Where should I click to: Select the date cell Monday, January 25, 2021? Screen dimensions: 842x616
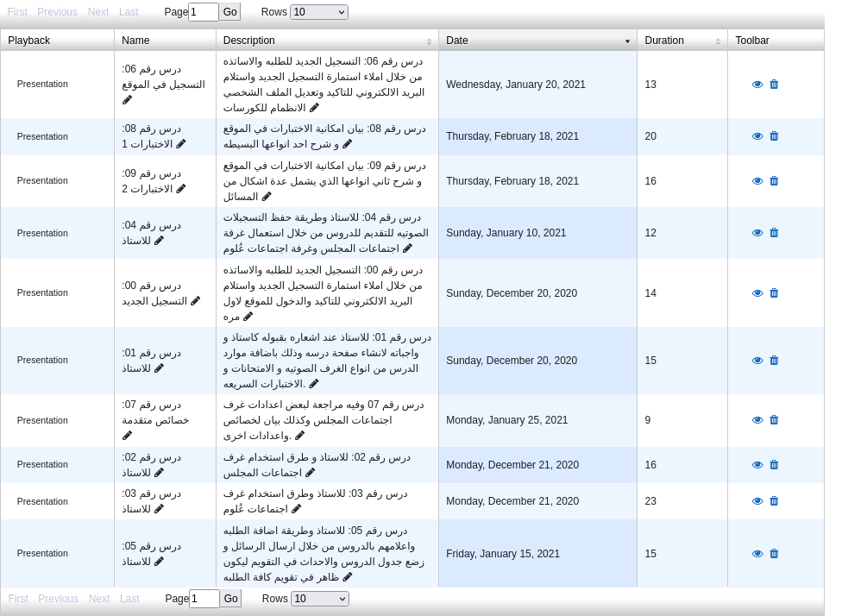click(x=537, y=420)
